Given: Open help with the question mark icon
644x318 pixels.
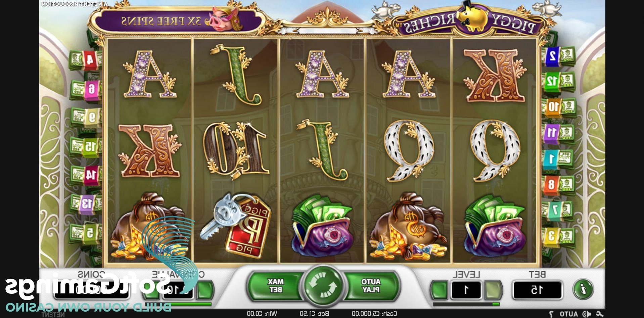Looking at the screenshot, I should coord(551,314).
